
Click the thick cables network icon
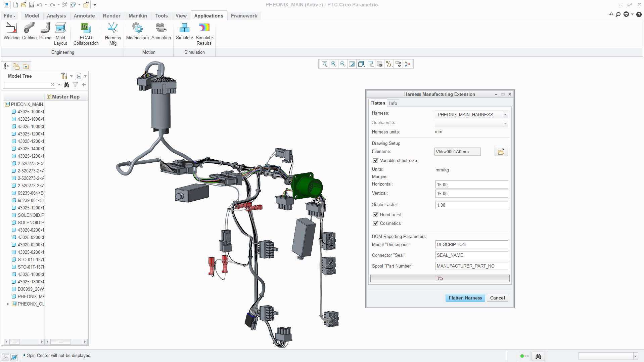pyautogui.click(x=407, y=64)
